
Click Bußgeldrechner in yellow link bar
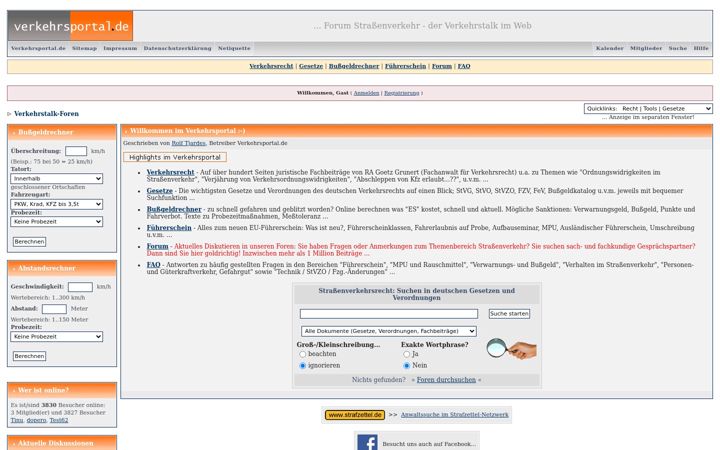coord(354,66)
